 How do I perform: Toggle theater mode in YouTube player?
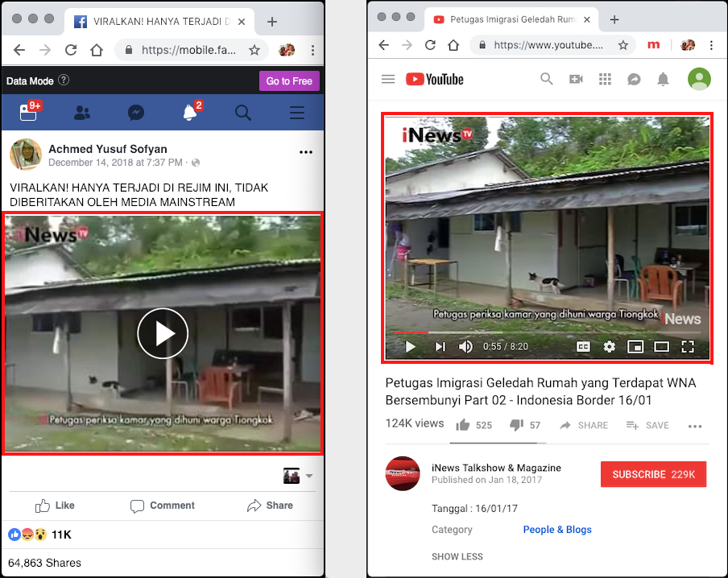(661, 347)
